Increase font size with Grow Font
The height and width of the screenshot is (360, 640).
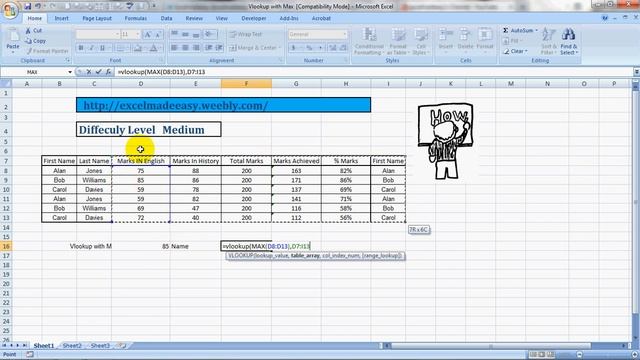[x=148, y=35]
